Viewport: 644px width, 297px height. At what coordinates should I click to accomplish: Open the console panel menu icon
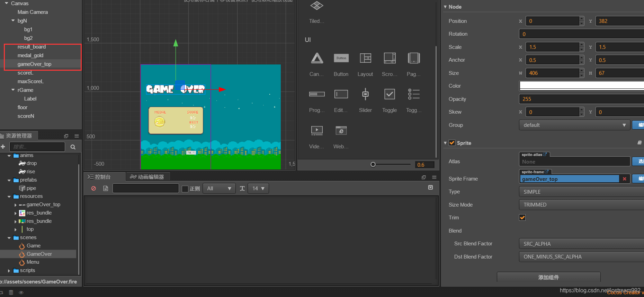[434, 177]
